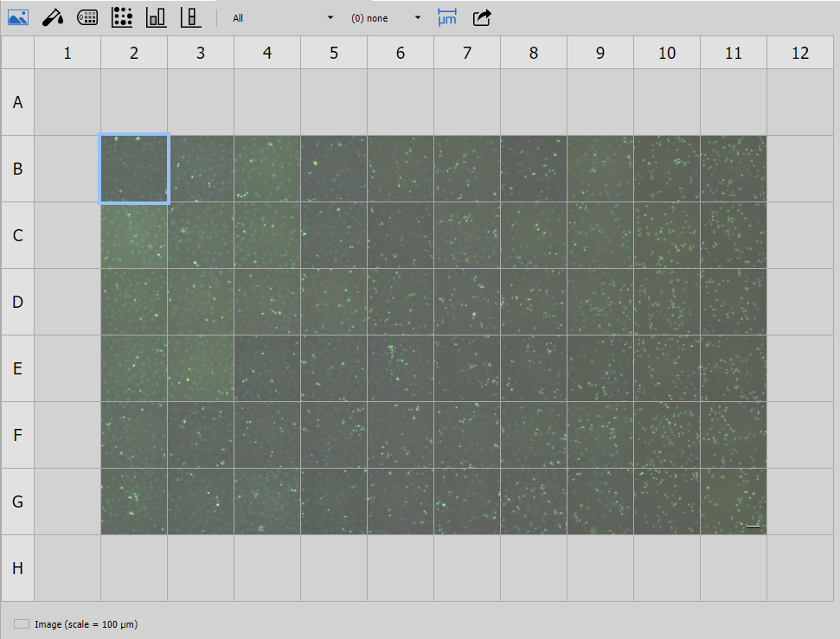
Task: Open the '(0) none' dropdown
Action: click(x=386, y=18)
